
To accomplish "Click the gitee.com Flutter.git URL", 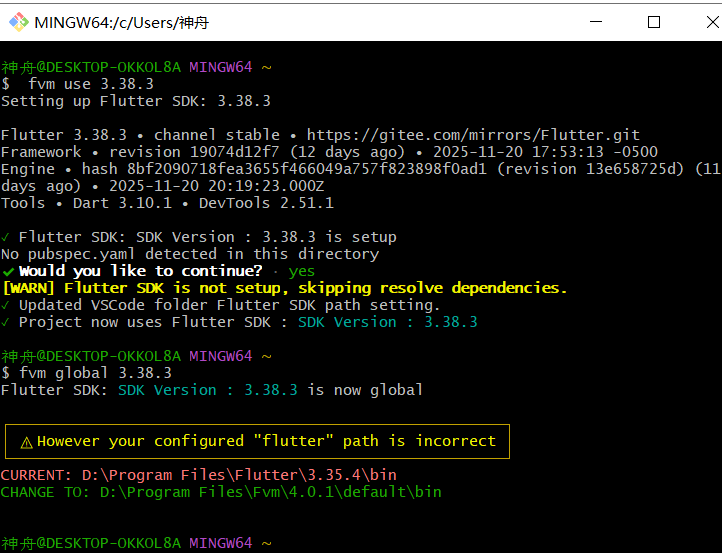I will tap(473, 135).
